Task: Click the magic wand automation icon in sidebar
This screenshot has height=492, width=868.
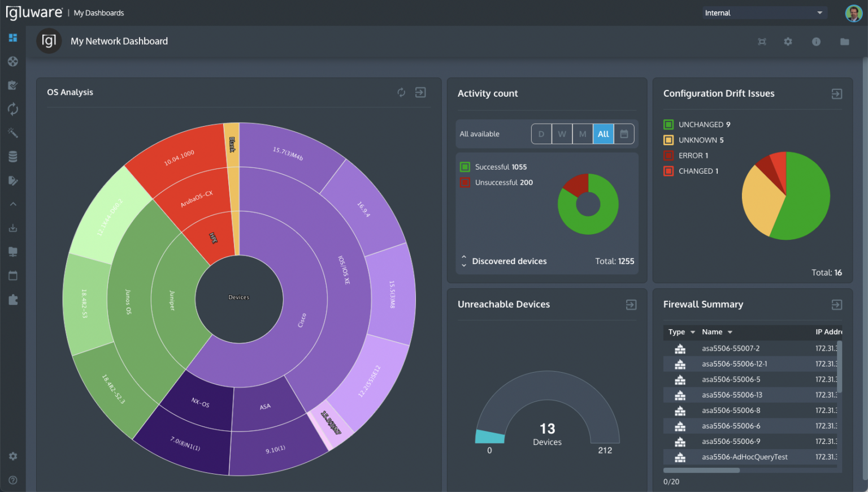Action: pos(12,132)
